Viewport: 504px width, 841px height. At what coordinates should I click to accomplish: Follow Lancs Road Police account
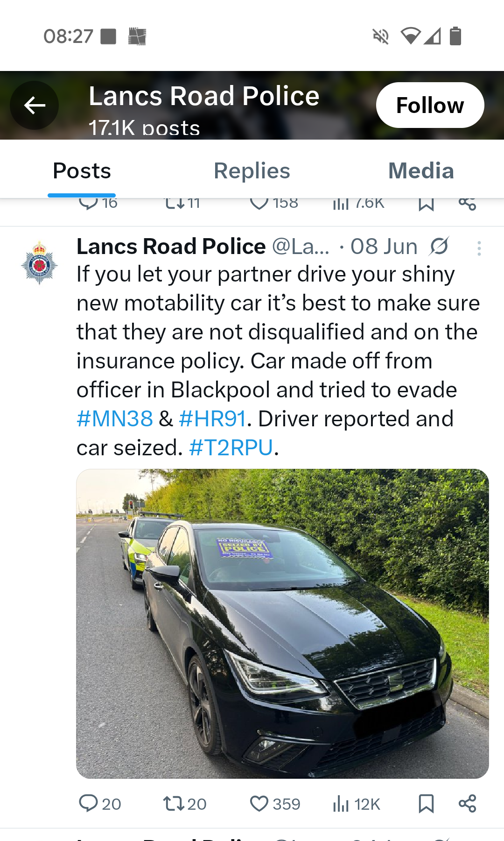(x=430, y=106)
